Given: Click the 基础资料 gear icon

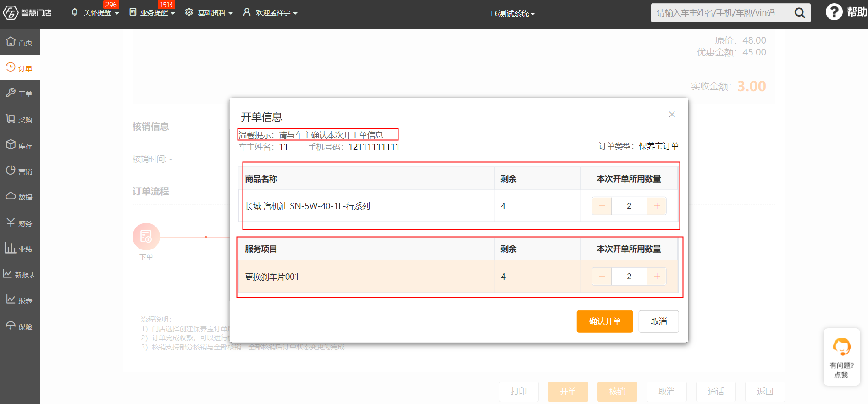Looking at the screenshot, I should pyautogui.click(x=189, y=12).
